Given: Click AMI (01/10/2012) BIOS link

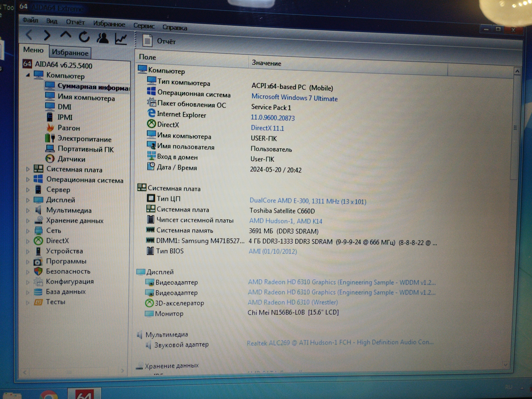Looking at the screenshot, I should click(273, 251).
